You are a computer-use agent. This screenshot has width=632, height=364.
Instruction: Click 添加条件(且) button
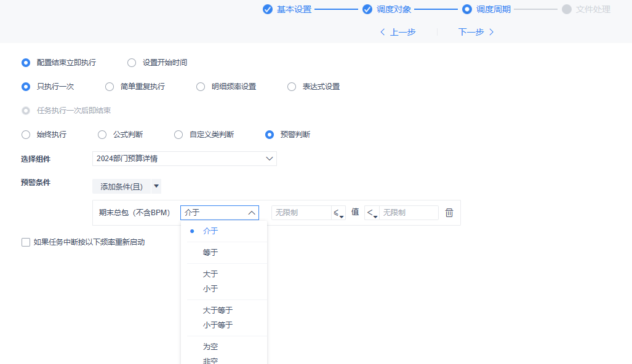tap(121, 186)
